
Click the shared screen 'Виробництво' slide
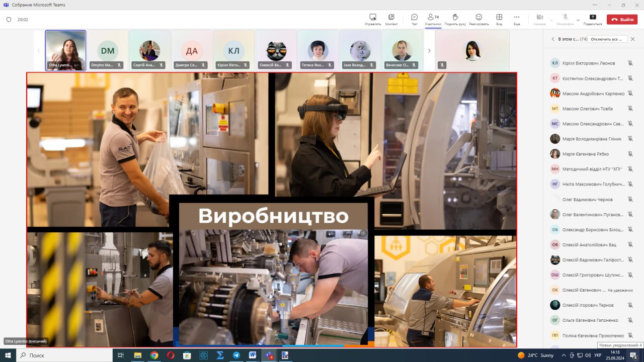272,210
